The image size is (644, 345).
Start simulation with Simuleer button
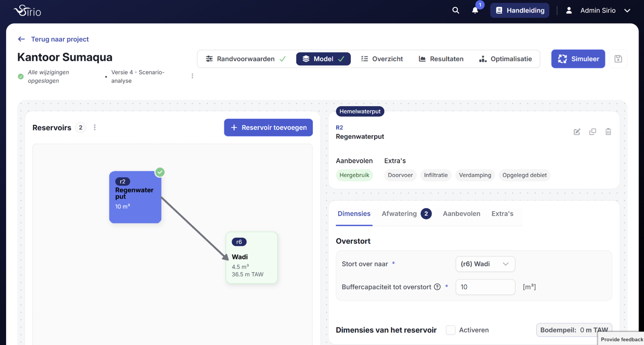coord(578,59)
